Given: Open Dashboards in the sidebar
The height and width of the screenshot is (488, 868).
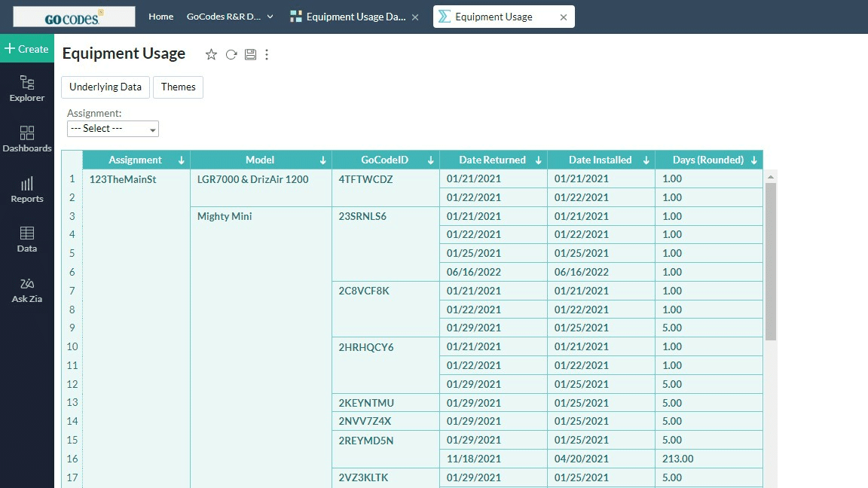Looking at the screenshot, I should coord(27,139).
